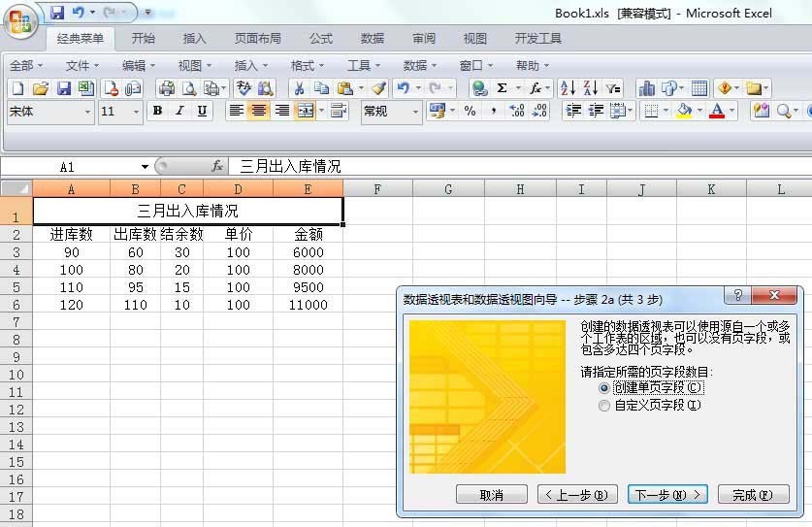Switch to the 开始 ribbon tab

point(144,39)
